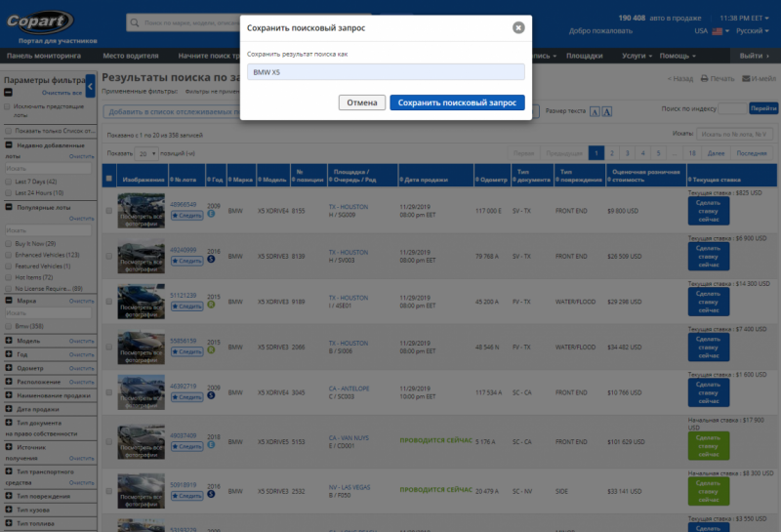Check Enhanced Vehicles (123) filter
Screen dimensions: 781x532
coord(8,255)
